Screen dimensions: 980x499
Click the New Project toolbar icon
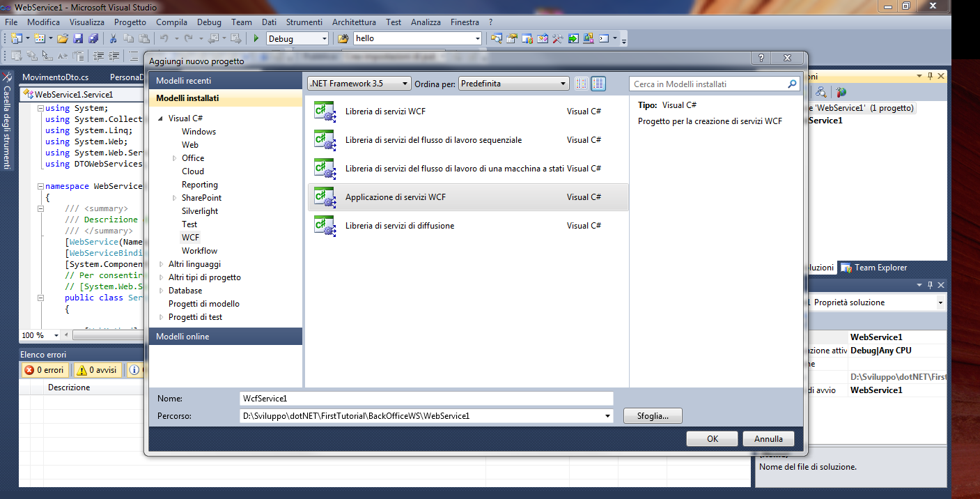pyautogui.click(x=15, y=38)
